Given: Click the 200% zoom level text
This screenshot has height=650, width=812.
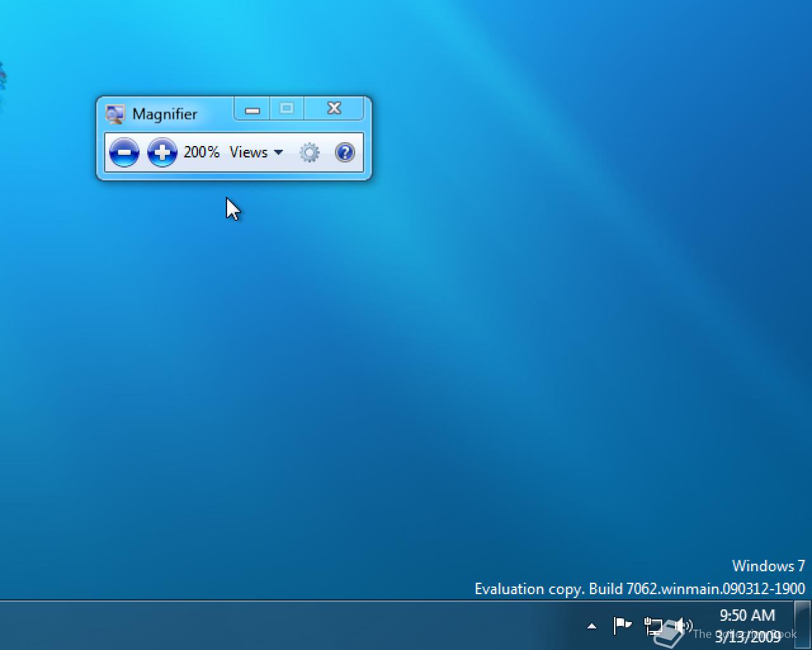Looking at the screenshot, I should pyautogui.click(x=201, y=152).
